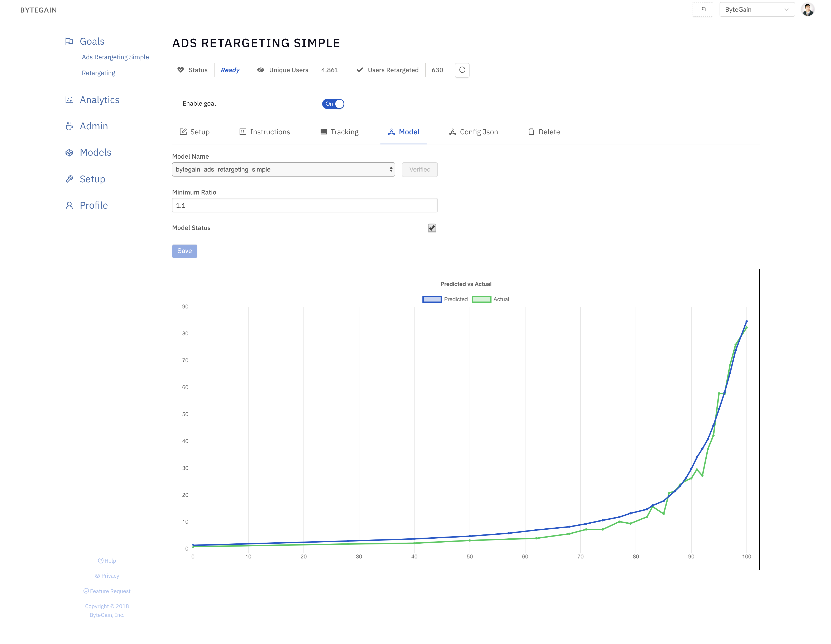Click the Admin icon in sidebar
Image resolution: width=831 pixels, height=644 pixels.
(69, 126)
